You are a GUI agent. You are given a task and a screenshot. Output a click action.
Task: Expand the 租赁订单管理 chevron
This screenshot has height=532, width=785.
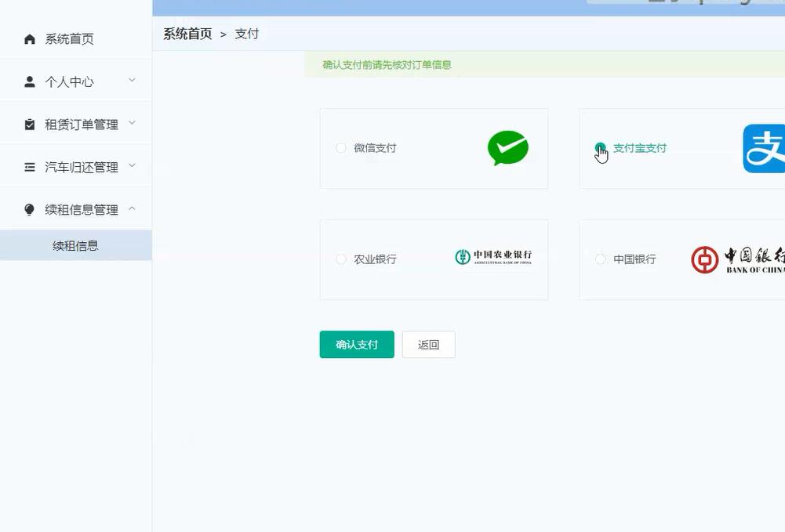click(132, 122)
